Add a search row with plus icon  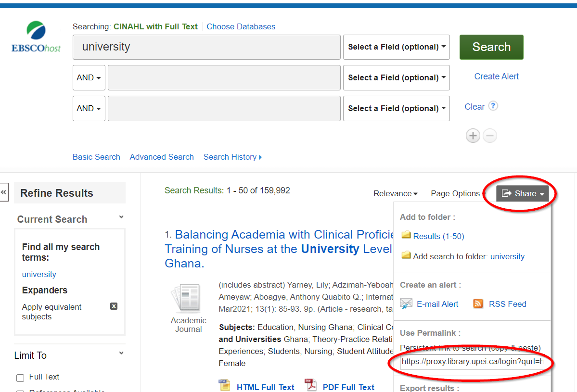[473, 136]
